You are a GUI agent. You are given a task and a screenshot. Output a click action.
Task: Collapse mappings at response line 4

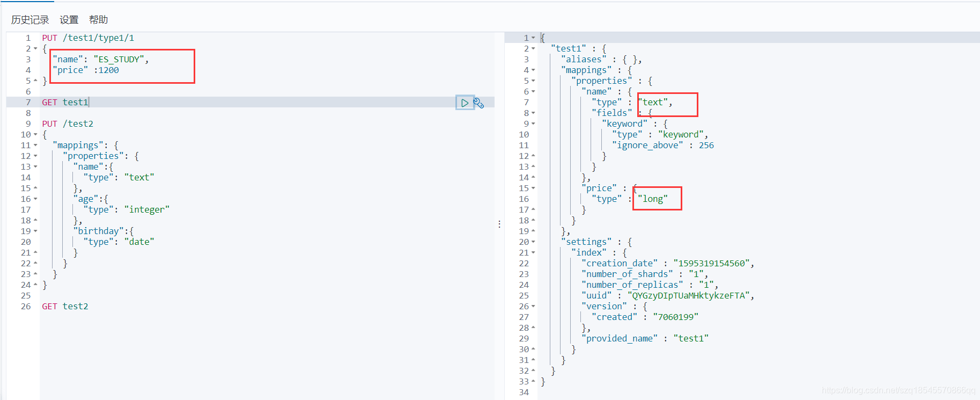click(x=533, y=70)
